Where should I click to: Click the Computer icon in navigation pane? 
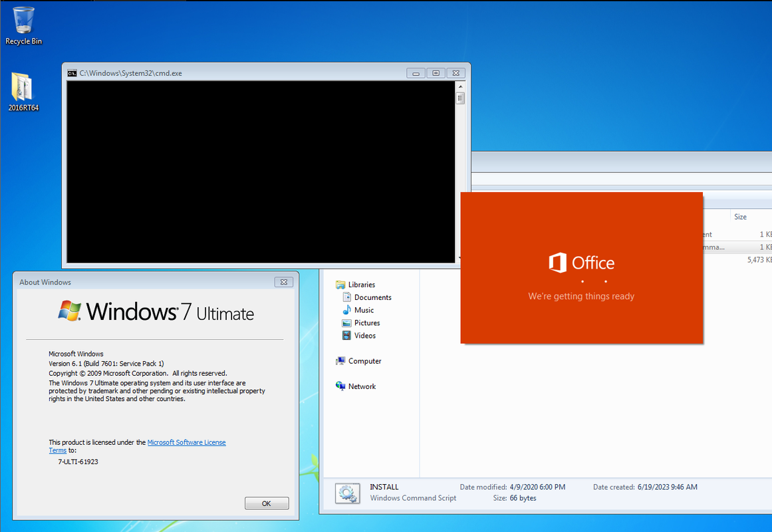(340, 361)
